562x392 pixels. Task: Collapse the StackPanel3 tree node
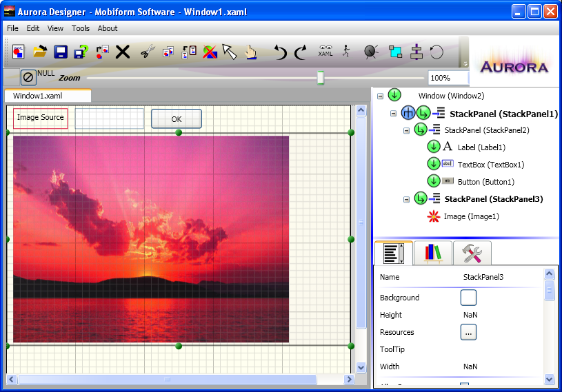[406, 200]
